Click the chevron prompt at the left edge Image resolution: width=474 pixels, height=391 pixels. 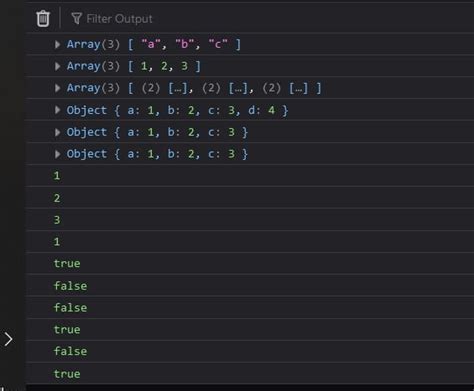point(8,339)
